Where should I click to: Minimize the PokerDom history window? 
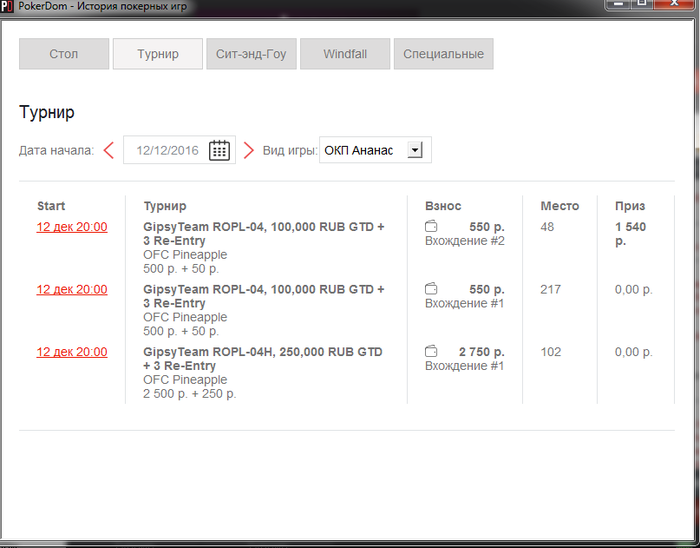pos(618,4)
